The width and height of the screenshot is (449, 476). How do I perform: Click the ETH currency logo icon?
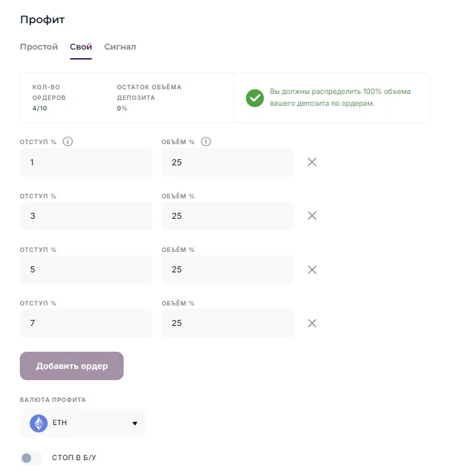(x=38, y=423)
